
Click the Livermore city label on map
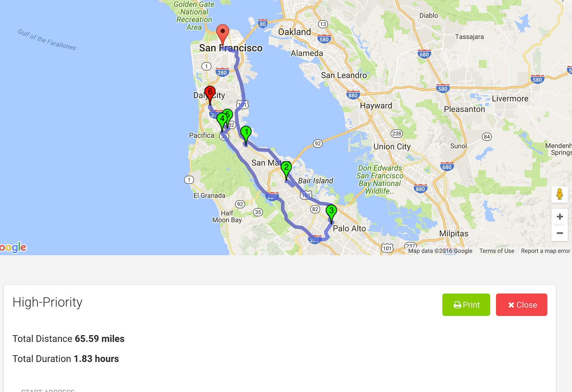coord(510,99)
